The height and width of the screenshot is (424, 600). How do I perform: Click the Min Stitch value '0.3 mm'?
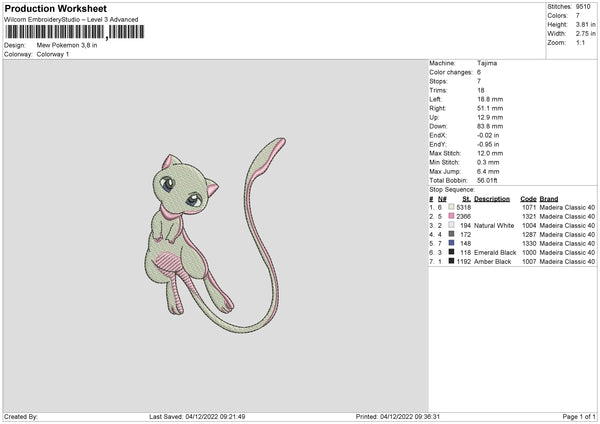tap(488, 163)
